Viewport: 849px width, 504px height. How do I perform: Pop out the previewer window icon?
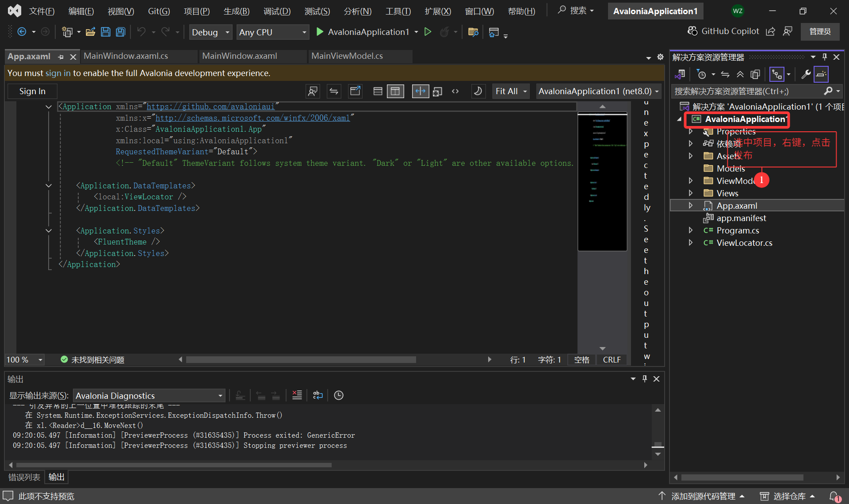tap(356, 91)
